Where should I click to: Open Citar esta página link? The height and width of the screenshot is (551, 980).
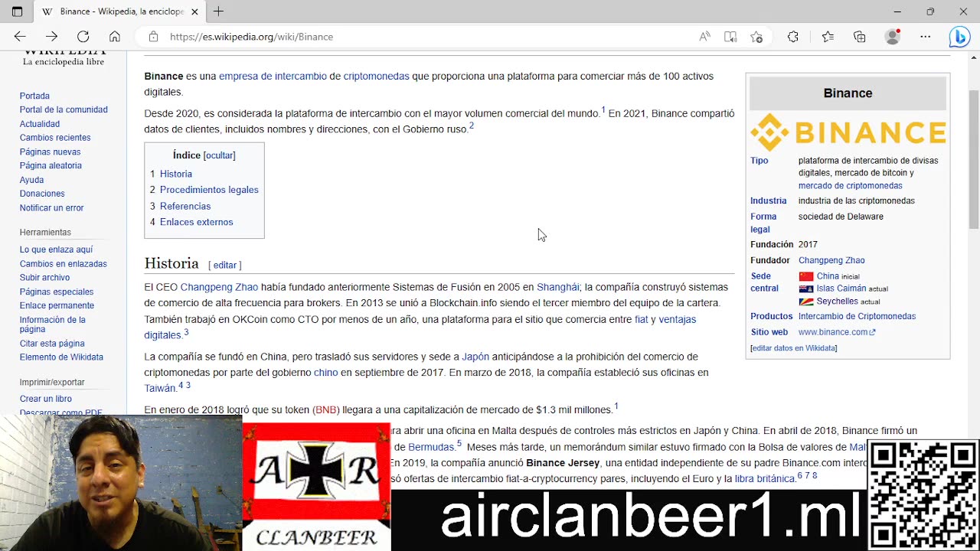click(52, 344)
